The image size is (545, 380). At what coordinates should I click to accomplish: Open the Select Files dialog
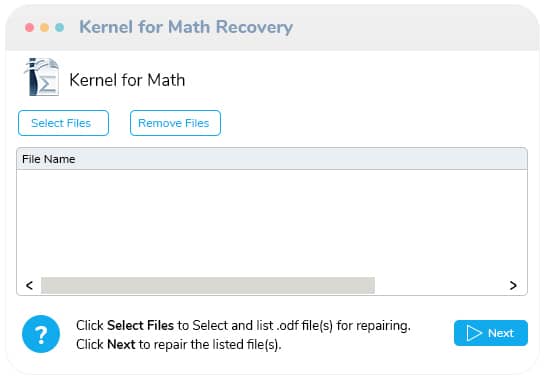pos(63,123)
